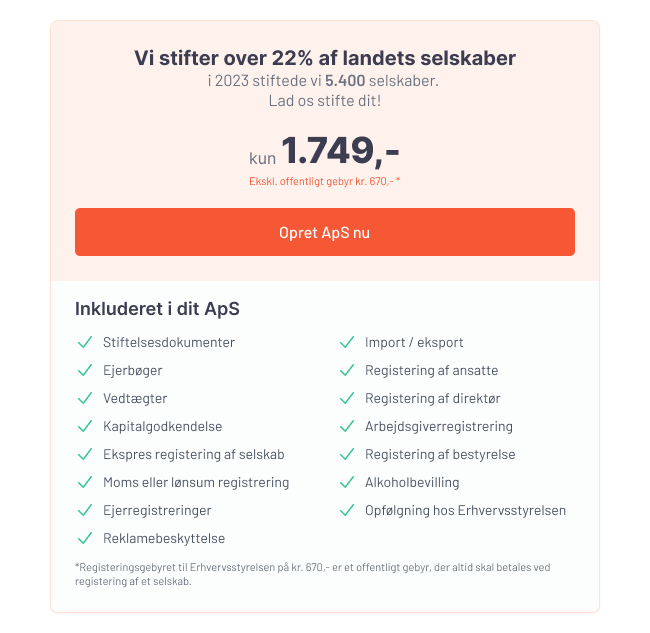The image size is (650, 633).
Task: Click the 1.749,- price text
Action: (340, 150)
